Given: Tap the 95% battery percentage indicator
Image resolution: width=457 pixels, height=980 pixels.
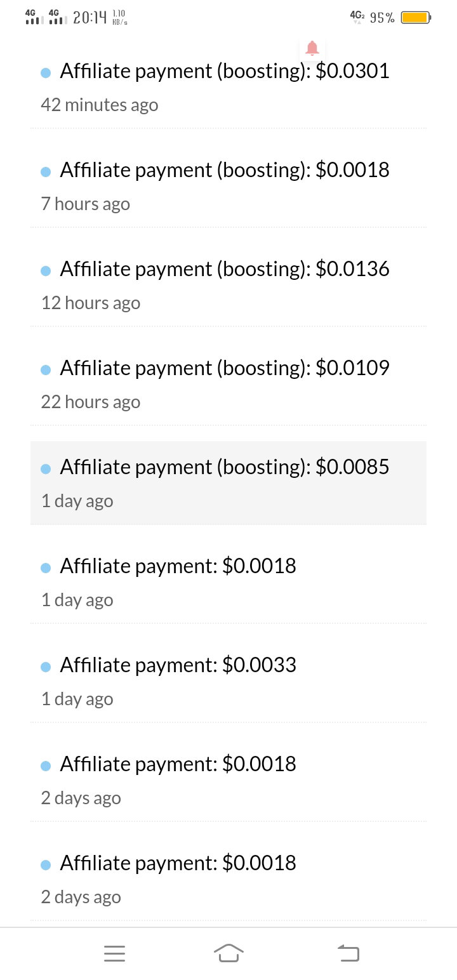Looking at the screenshot, I should [382, 18].
